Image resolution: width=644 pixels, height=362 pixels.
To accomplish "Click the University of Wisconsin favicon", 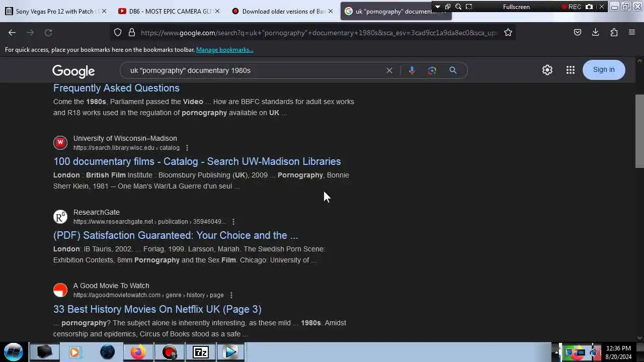I will [x=60, y=143].
